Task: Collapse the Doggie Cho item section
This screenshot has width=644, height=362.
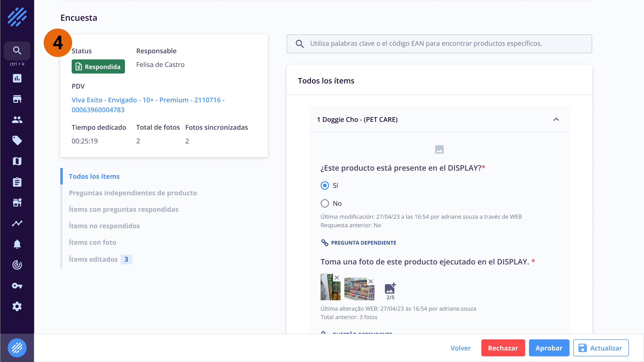Action: pos(556,119)
